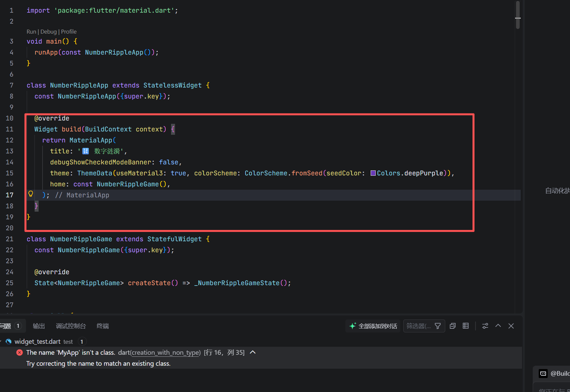Screen dimensions: 570x392
Task: Click 'NumberRippleApp' class name on line 7
Action: tap(79, 85)
